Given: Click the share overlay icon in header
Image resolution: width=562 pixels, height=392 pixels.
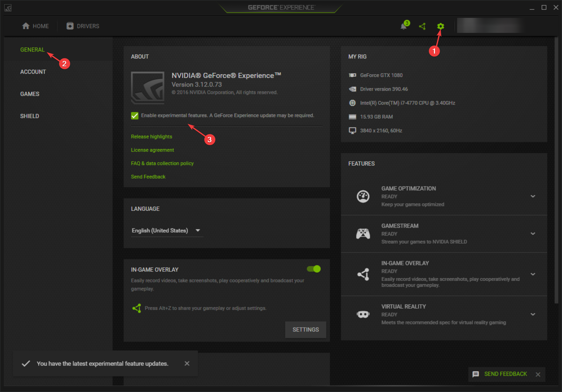Looking at the screenshot, I should (x=422, y=26).
